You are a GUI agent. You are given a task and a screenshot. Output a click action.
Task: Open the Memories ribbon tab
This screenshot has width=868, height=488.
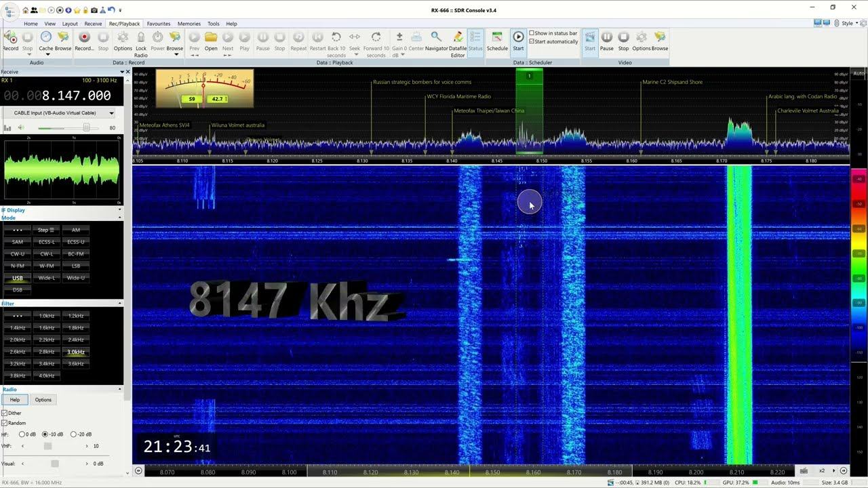(189, 24)
